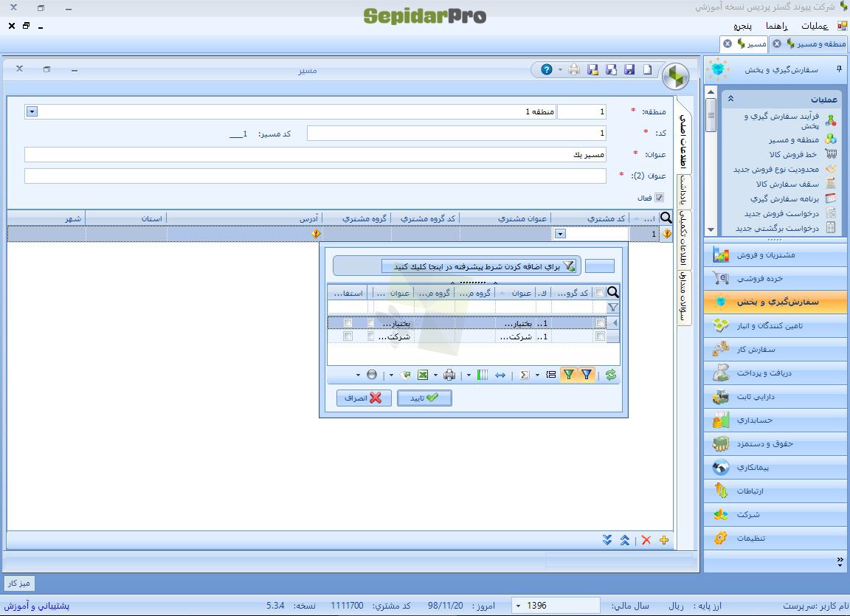Tick the selection checkbox of the شرکت row

(600, 336)
